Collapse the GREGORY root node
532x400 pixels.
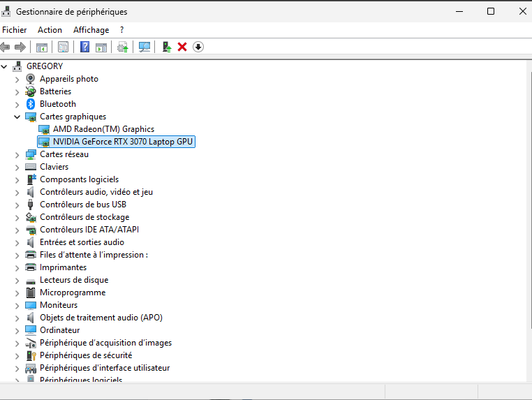point(4,66)
